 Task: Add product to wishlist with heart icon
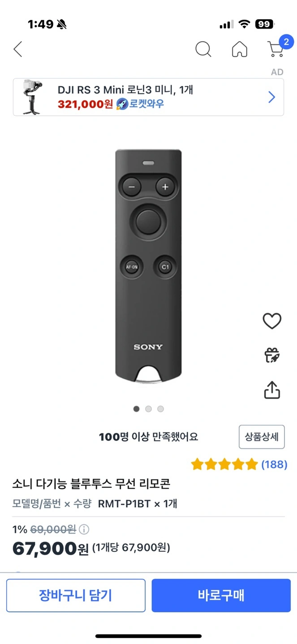pyautogui.click(x=271, y=321)
